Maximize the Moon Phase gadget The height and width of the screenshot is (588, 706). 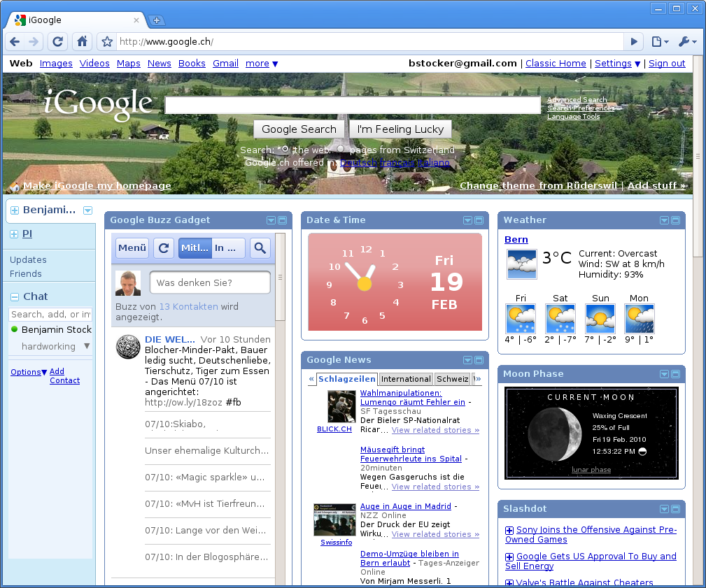pyautogui.click(x=675, y=374)
